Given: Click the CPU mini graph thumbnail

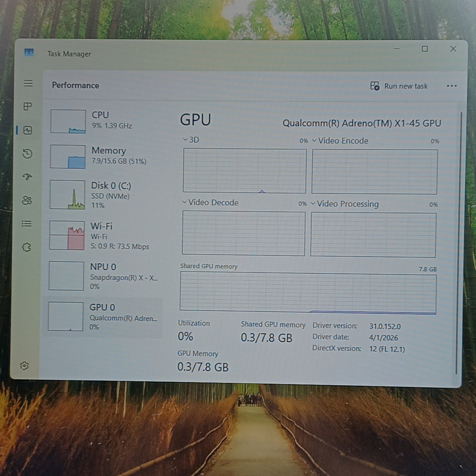Looking at the screenshot, I should [x=68, y=121].
